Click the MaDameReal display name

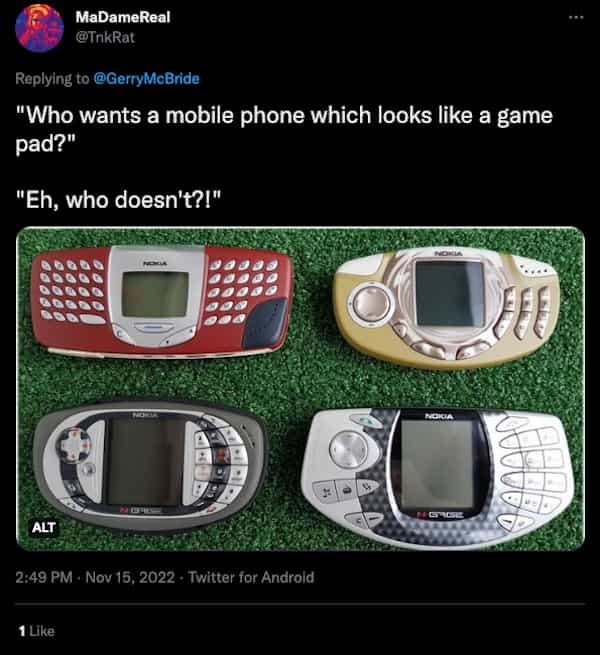pos(123,17)
